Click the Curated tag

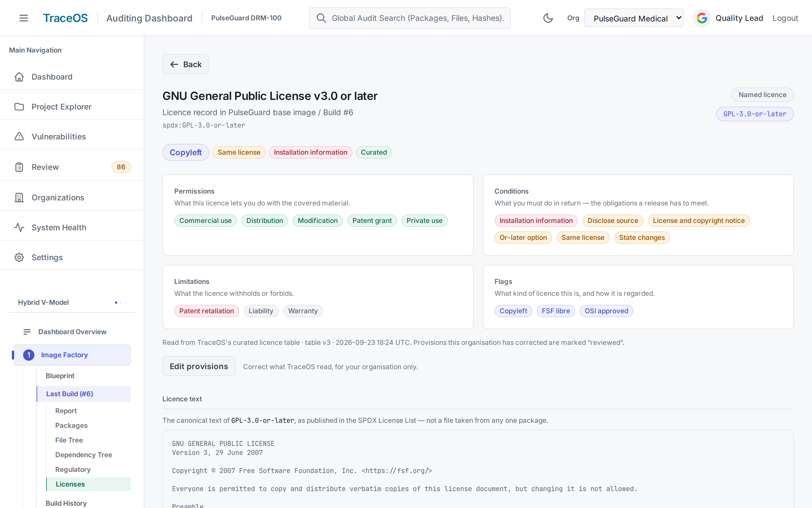pyautogui.click(x=374, y=152)
